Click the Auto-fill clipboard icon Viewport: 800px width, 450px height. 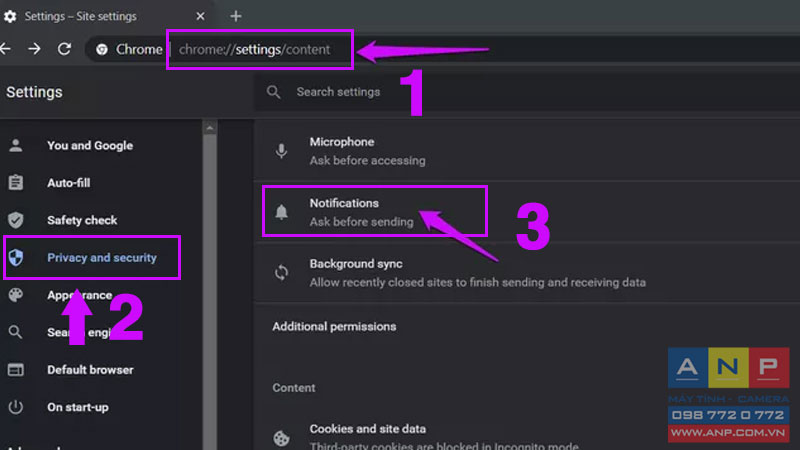16,182
